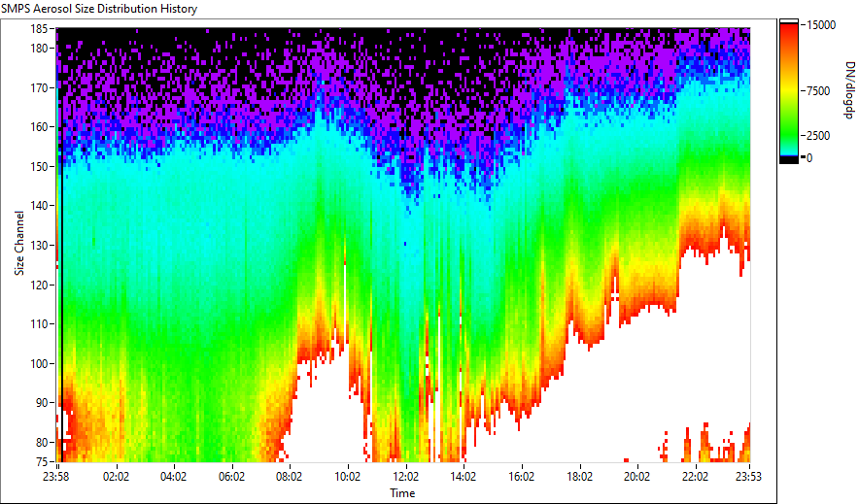This screenshot has width=859, height=504.
Task: Click the 170 size channel label
Action: pos(41,87)
